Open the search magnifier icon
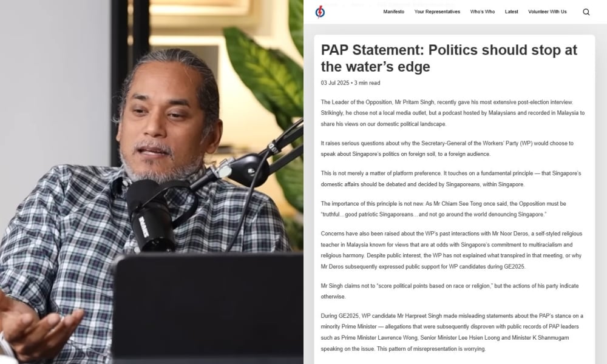The width and height of the screenshot is (607, 364). [x=586, y=12]
